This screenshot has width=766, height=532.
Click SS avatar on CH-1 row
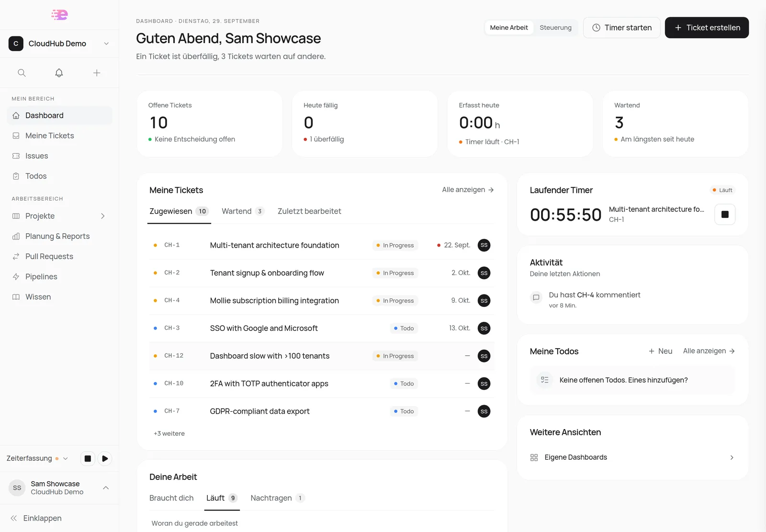click(484, 245)
